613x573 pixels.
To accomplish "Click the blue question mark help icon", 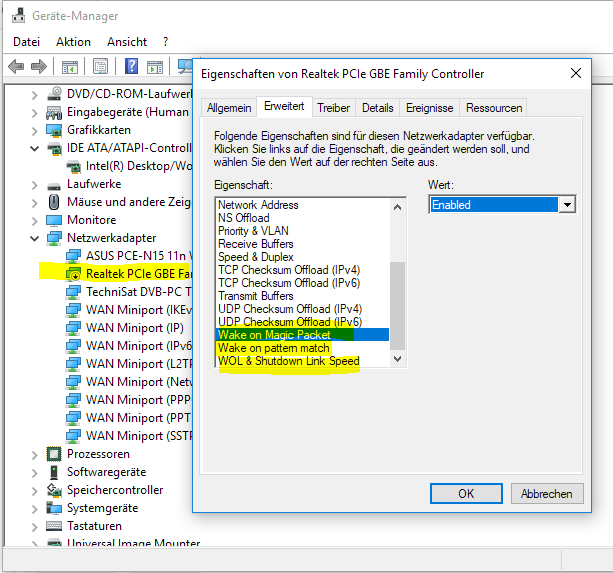I will (x=131, y=66).
